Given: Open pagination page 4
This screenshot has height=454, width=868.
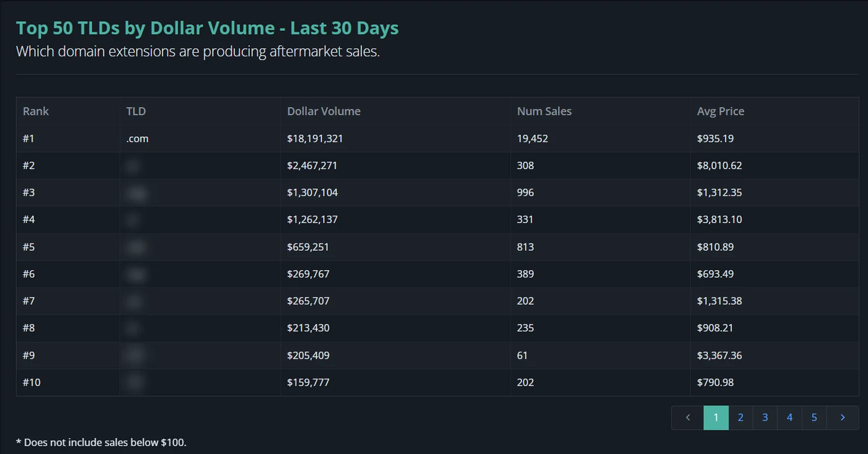Looking at the screenshot, I should click(x=790, y=417).
